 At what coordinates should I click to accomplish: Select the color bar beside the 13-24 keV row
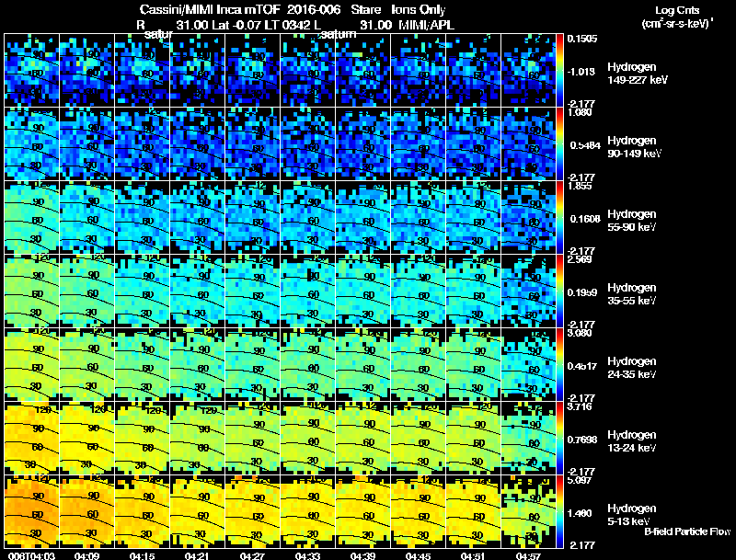click(559, 438)
